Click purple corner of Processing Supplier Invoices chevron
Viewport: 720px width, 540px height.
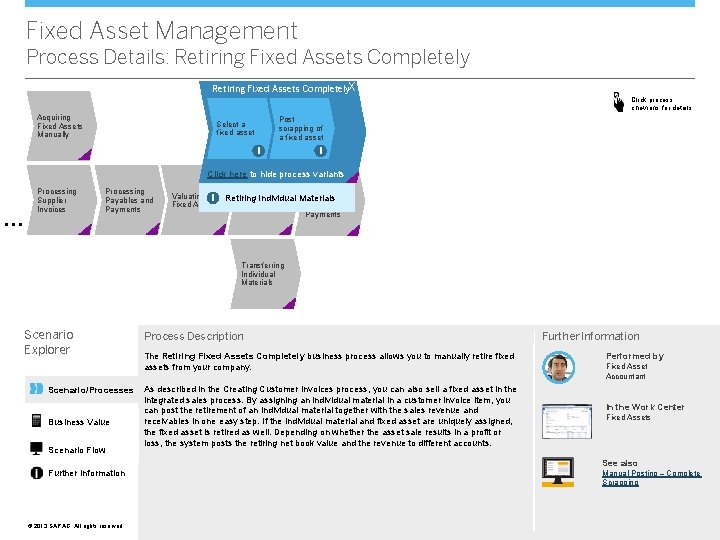click(x=86, y=230)
